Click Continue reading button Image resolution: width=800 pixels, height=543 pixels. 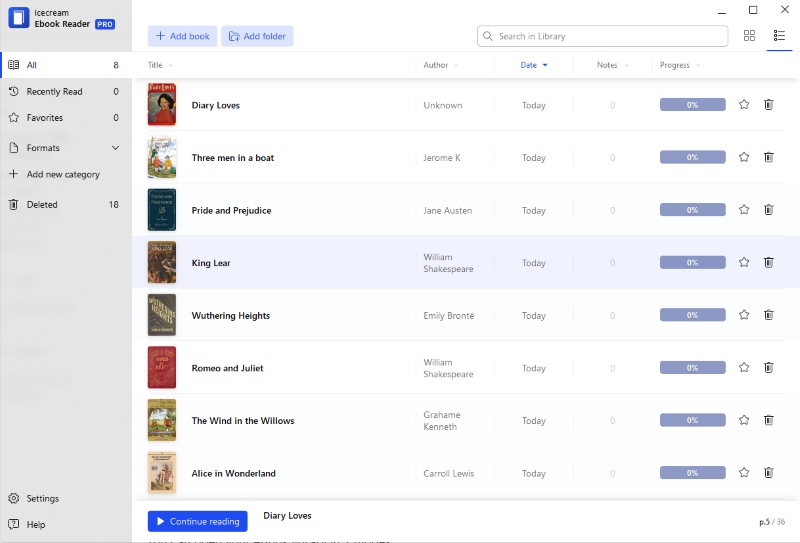[197, 521]
